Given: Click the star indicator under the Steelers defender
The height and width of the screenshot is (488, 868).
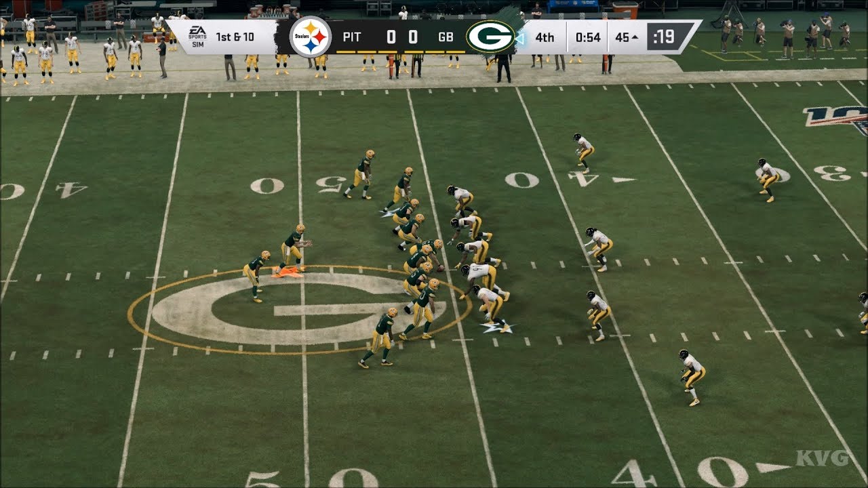Looking at the screenshot, I should point(497,327).
